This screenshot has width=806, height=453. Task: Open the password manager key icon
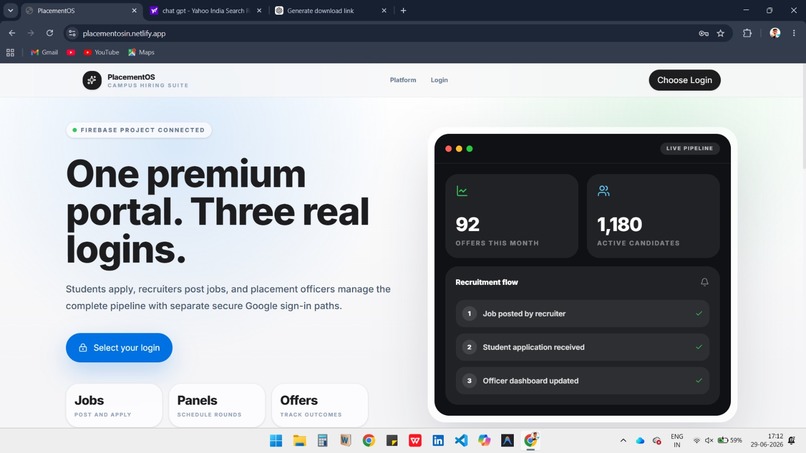703,33
